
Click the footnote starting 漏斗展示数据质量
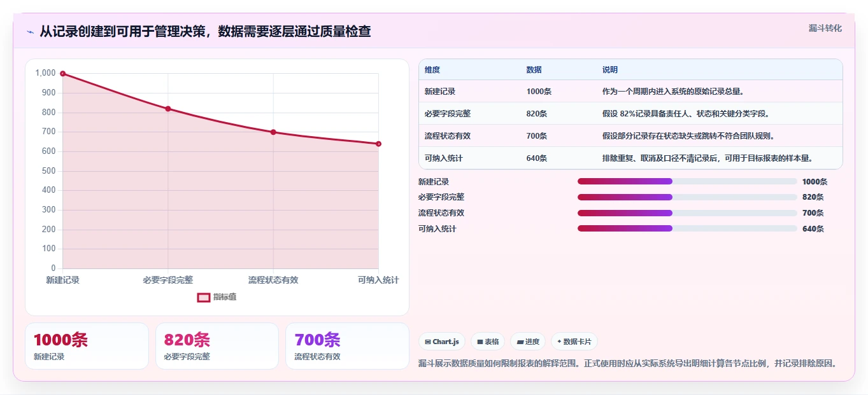pyautogui.click(x=627, y=364)
